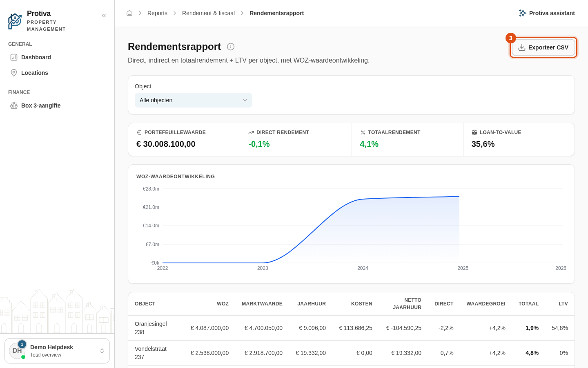Screen dimensions: 588x368
Task: Click the download icon in Exporteer CSV
Action: pyautogui.click(x=522, y=47)
